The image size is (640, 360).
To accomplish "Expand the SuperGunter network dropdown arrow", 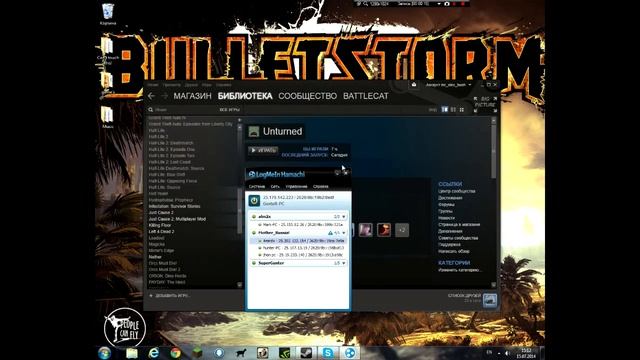I will coord(344,263).
